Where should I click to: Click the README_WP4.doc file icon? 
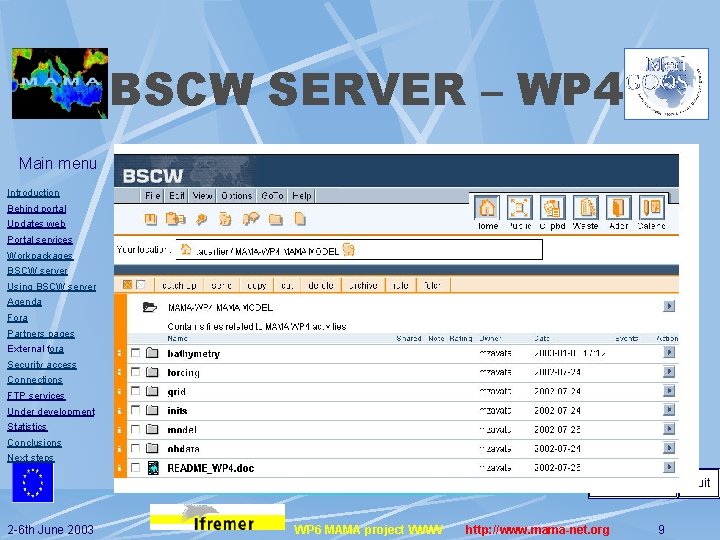pyautogui.click(x=153, y=468)
